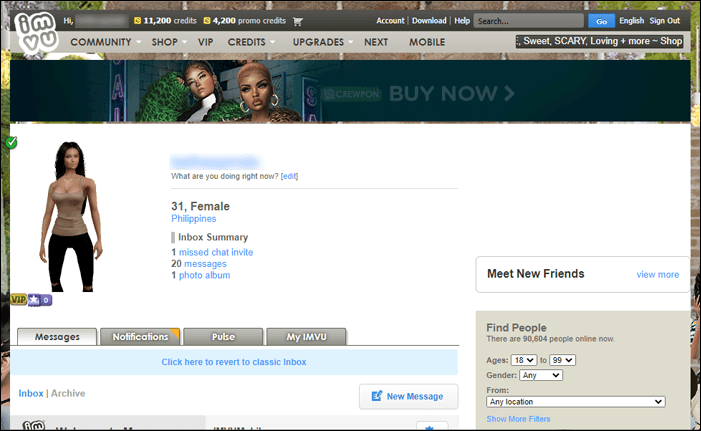Viewport: 701px width, 431px height.
Task: Open the UPGRADES menu
Action: (318, 42)
